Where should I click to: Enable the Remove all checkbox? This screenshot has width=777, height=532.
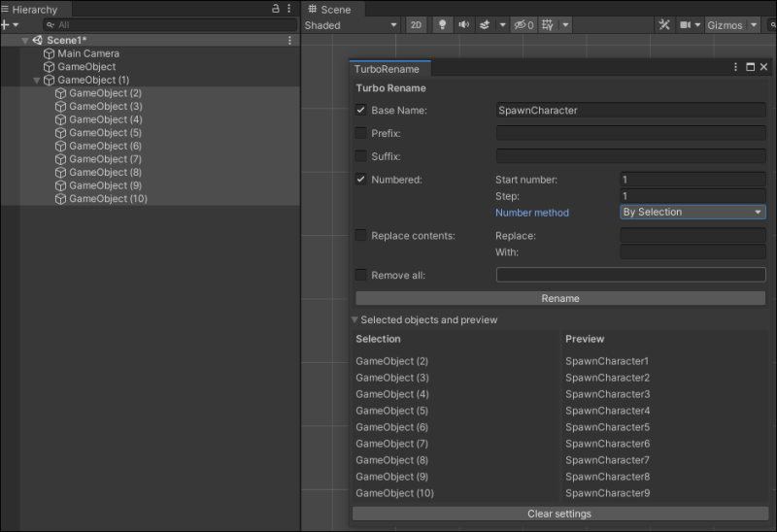tap(360, 275)
